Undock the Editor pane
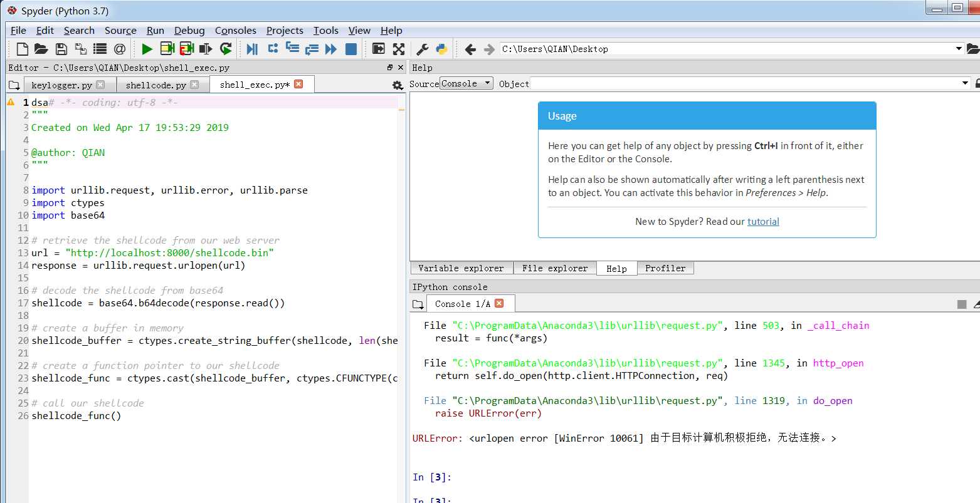Image resolution: width=980 pixels, height=503 pixels. click(390, 67)
